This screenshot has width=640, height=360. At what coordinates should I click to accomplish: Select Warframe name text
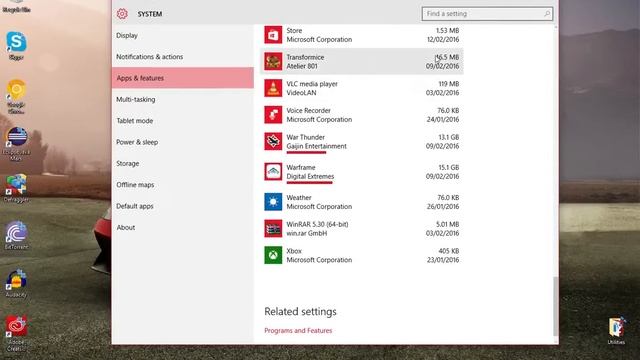click(301, 167)
